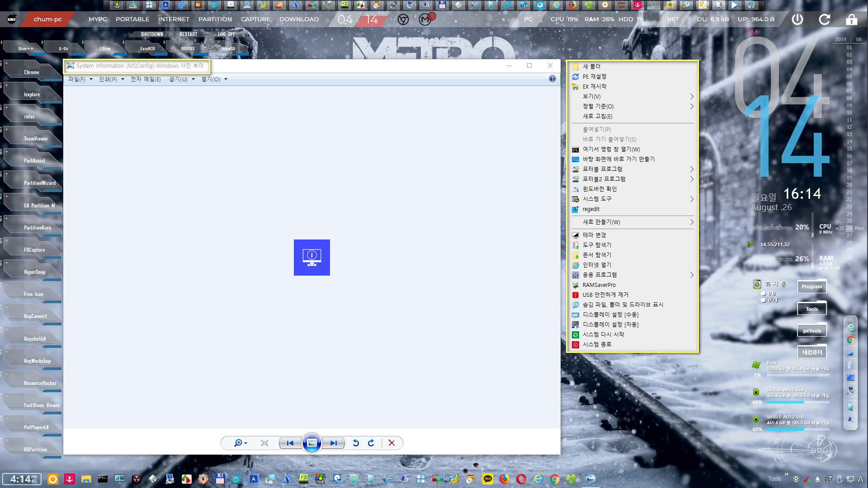Expand the 보기(V) submenu

pos(632,96)
